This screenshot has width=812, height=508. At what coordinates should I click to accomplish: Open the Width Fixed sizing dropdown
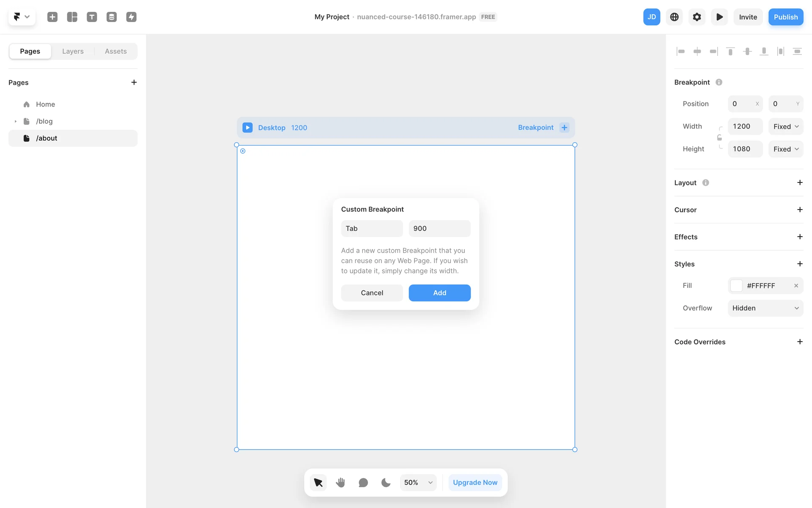[x=786, y=126]
